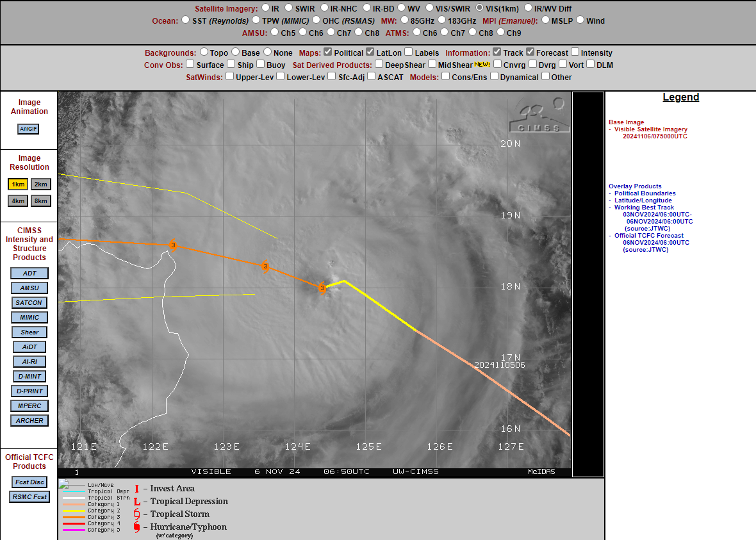Choose the IR-BD imagery radio button
Image resolution: width=756 pixels, height=540 pixels.
coord(366,8)
